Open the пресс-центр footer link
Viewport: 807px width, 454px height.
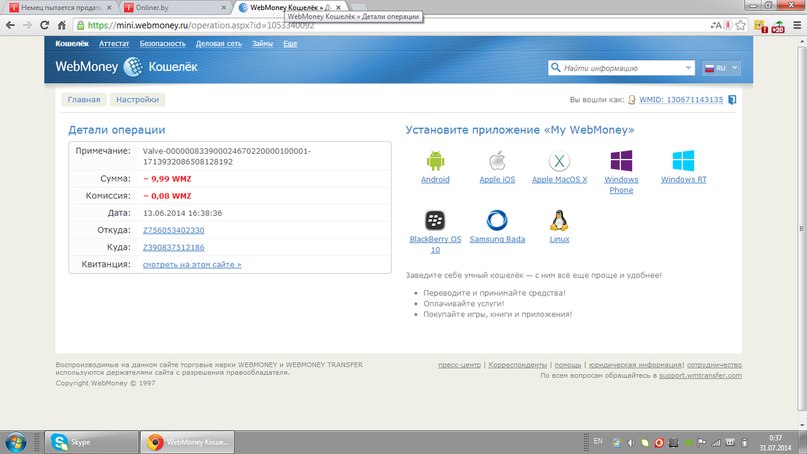click(x=459, y=364)
